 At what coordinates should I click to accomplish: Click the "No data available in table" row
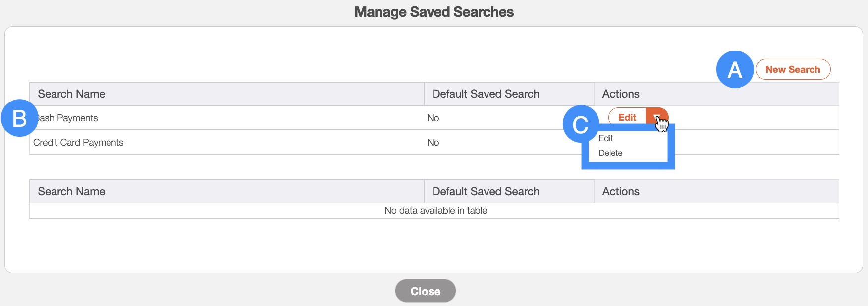point(435,211)
